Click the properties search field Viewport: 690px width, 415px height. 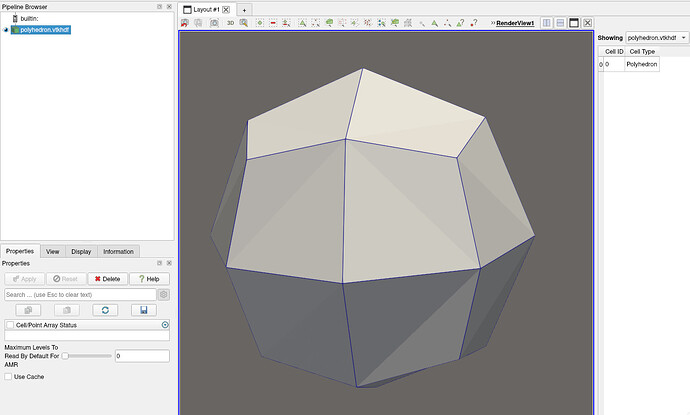(80, 295)
